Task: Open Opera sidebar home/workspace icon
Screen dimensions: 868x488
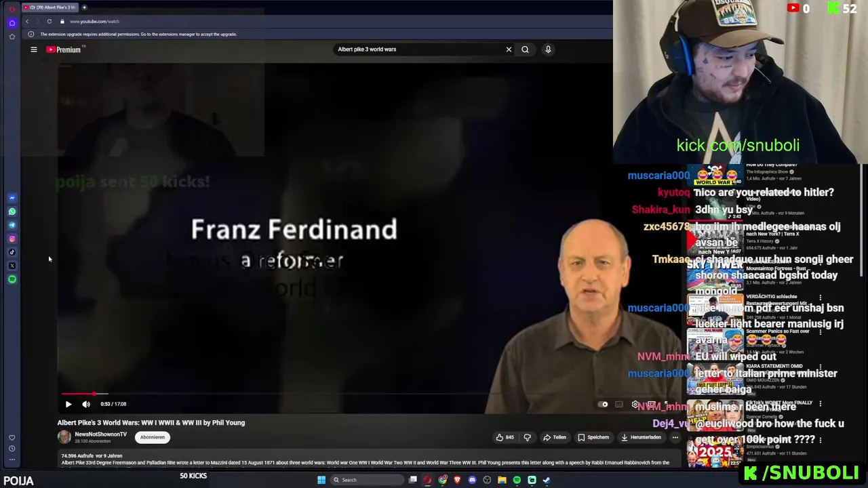Action: pos(12,23)
